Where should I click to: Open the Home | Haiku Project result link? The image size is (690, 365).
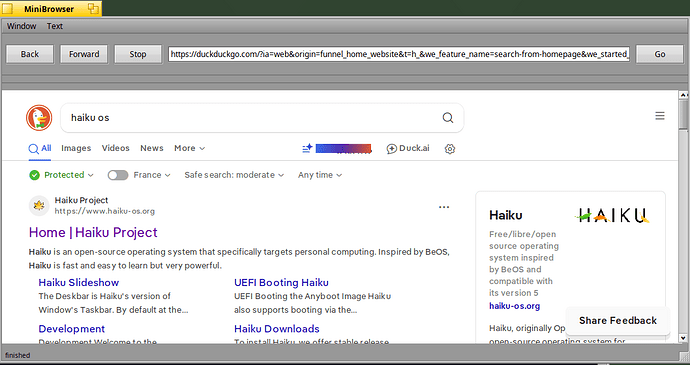(93, 232)
